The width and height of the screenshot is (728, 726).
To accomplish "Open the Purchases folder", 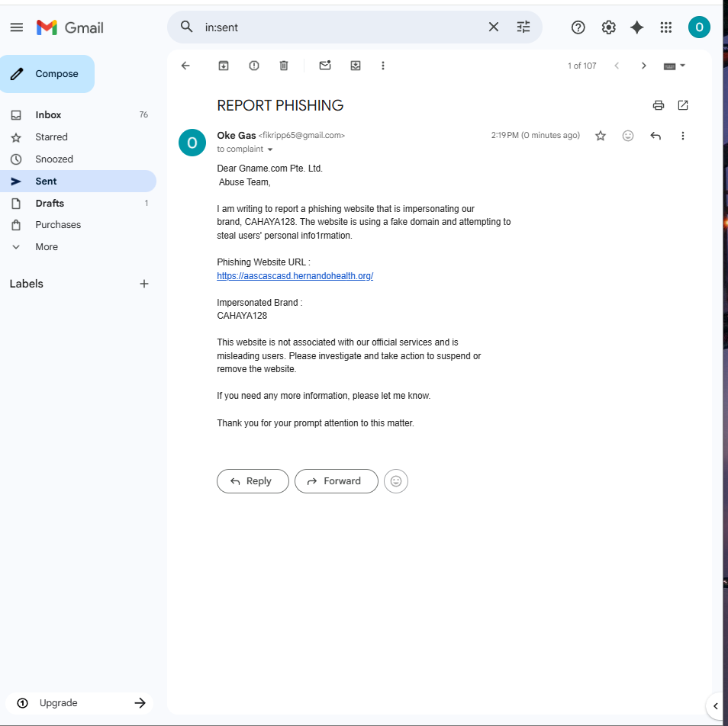I will tap(78, 225).
